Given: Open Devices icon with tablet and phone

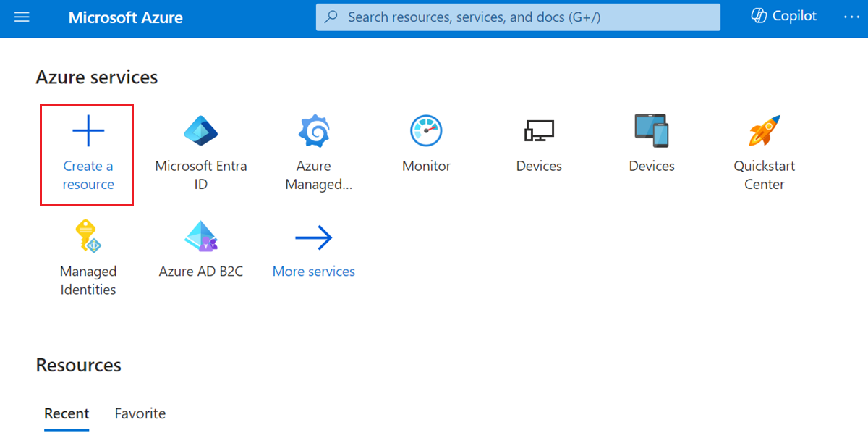Looking at the screenshot, I should (652, 131).
